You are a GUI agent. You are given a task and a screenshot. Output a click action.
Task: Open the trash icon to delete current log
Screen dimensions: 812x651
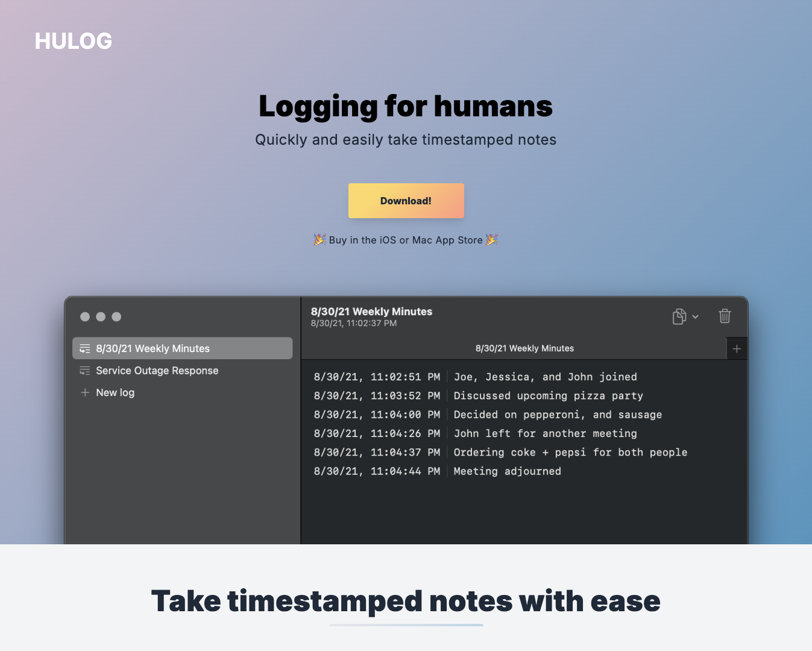point(725,316)
